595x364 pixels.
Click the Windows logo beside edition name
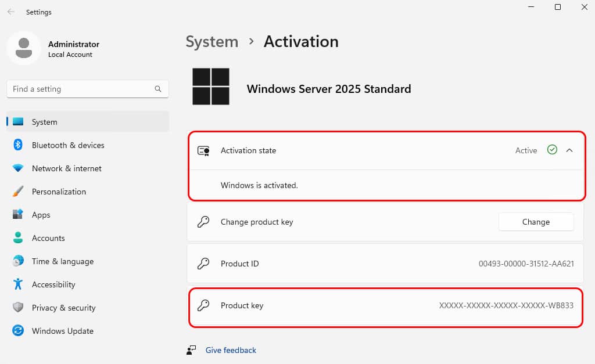pos(211,87)
